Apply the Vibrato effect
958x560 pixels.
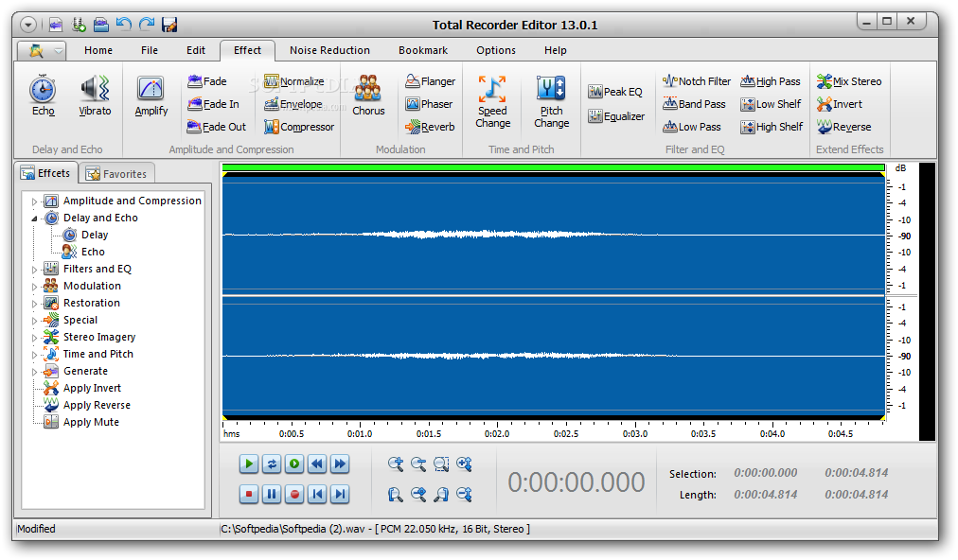point(95,96)
